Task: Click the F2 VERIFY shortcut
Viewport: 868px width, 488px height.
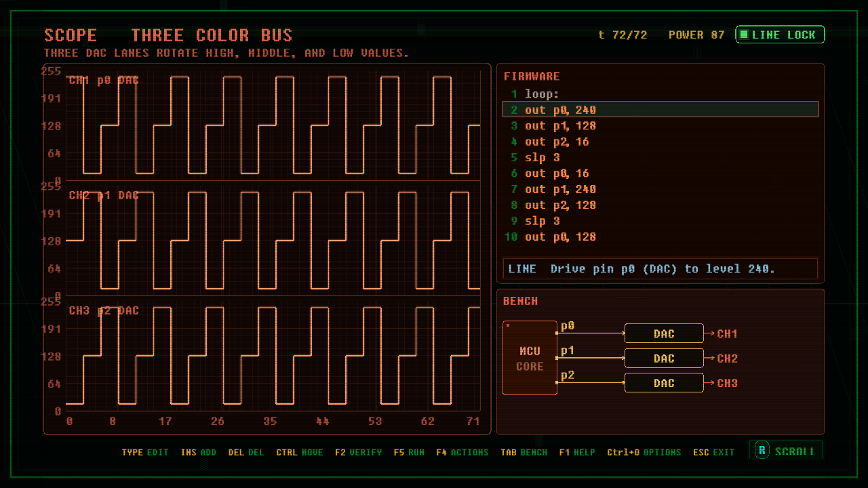Action: pos(358,452)
